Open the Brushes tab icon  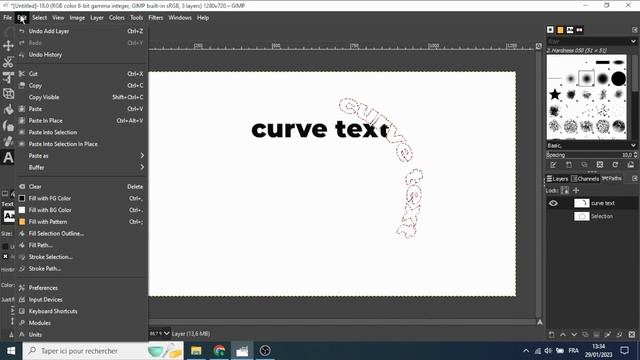pyautogui.click(x=550, y=30)
